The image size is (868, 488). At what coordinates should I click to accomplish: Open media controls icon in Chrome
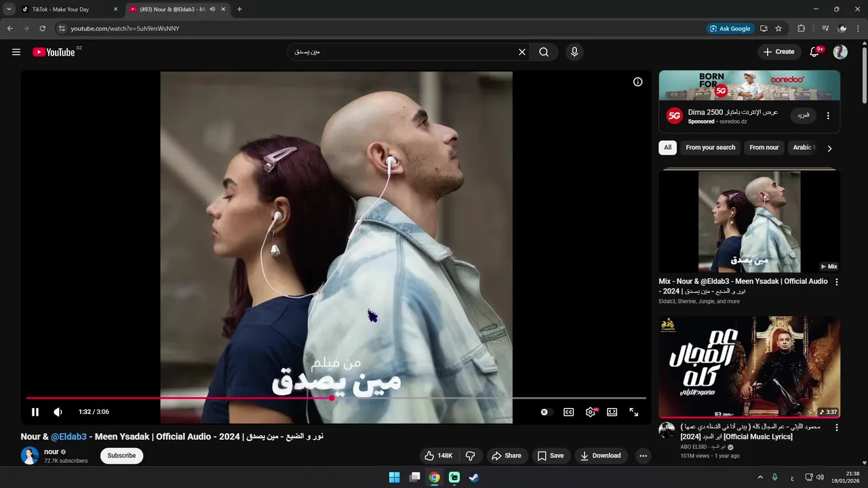coord(825,28)
